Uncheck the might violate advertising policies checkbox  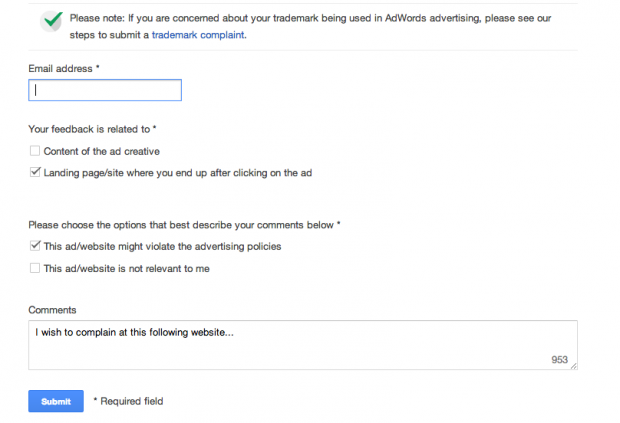click(x=35, y=245)
